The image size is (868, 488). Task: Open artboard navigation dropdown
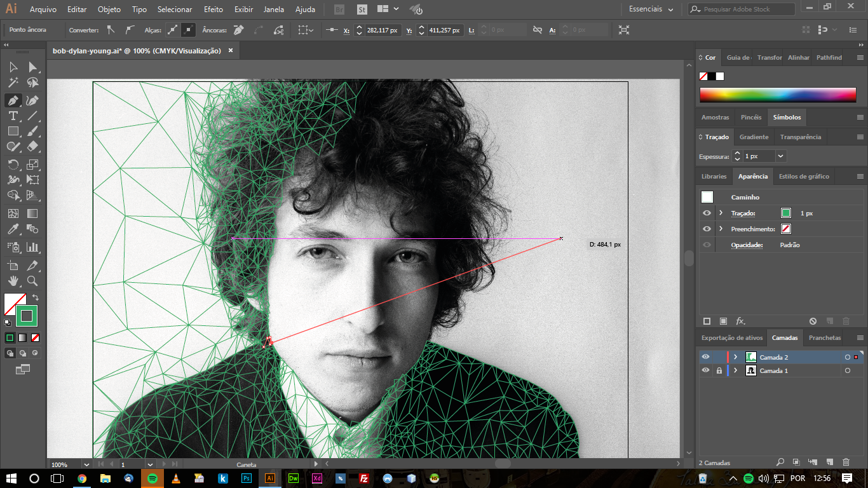coord(150,464)
